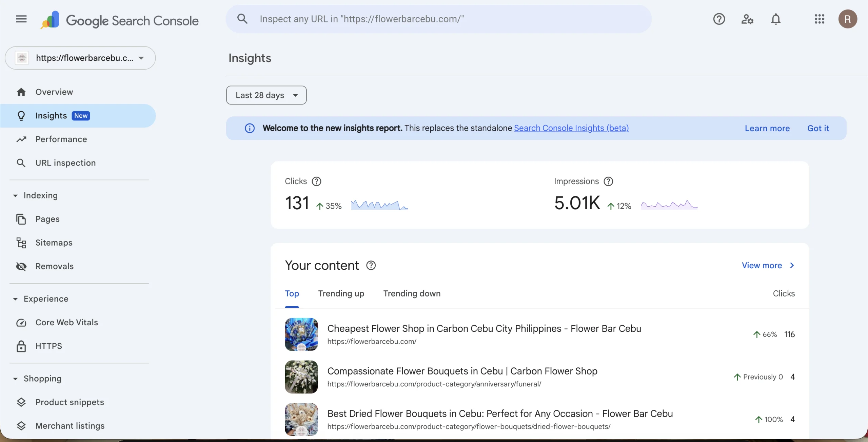Collapse the Experience section

(x=15, y=299)
